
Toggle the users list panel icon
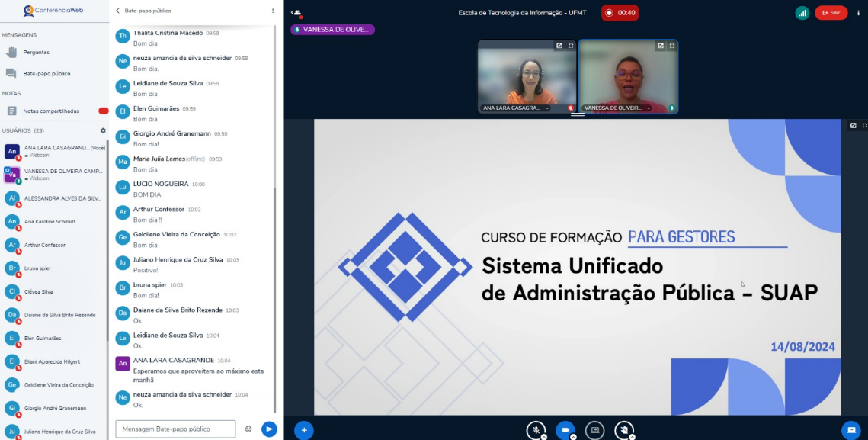297,13
